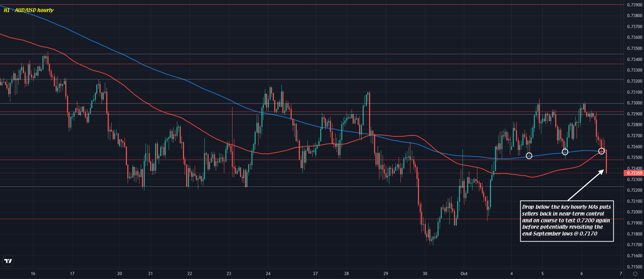Click date 6 on time axis
The height and width of the screenshot is (279, 644).
pos(582,274)
